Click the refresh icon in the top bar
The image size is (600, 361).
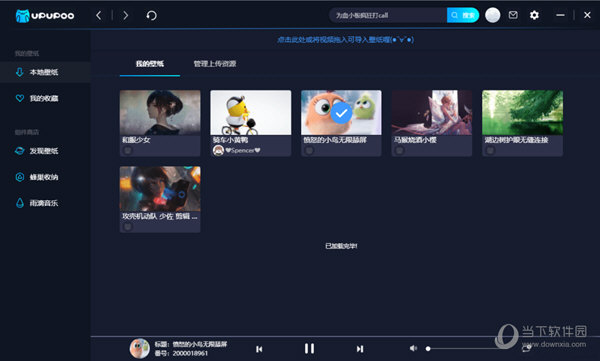pos(151,15)
